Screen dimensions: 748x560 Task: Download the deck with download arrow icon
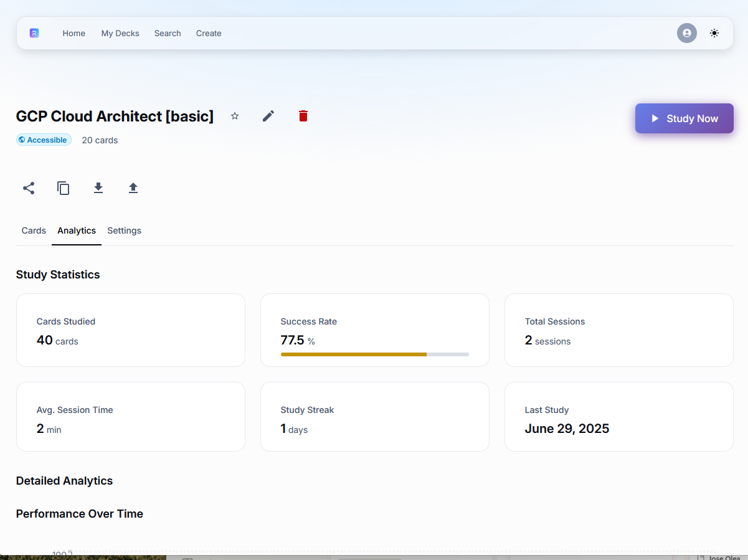[x=98, y=188]
